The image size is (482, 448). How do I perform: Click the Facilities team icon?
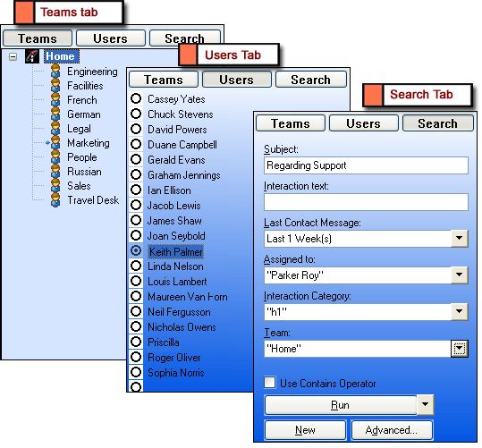click(55, 86)
